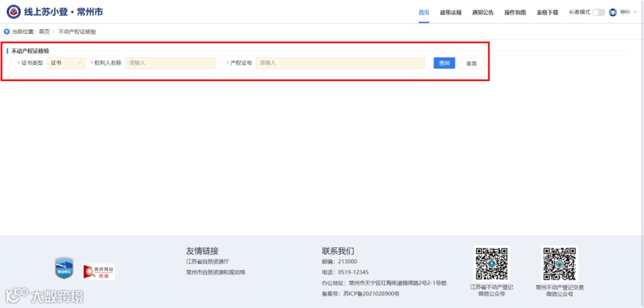
Task: Click the 查询 button
Action: [444, 63]
